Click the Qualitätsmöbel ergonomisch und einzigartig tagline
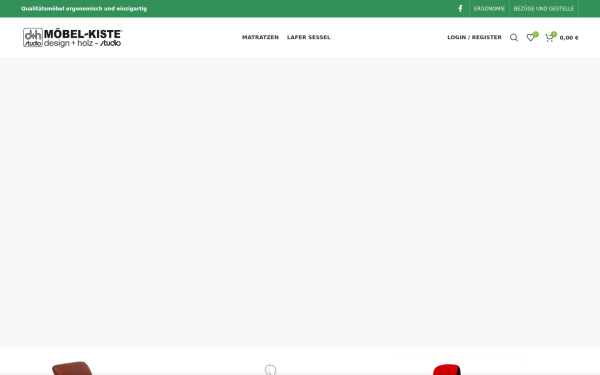Screen dimensions: 600x375 (x=84, y=8)
